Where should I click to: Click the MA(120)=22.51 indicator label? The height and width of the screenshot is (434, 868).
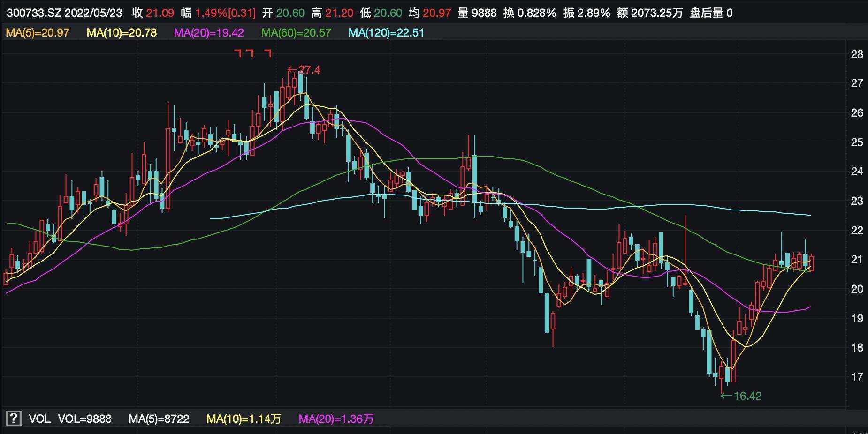pos(387,33)
